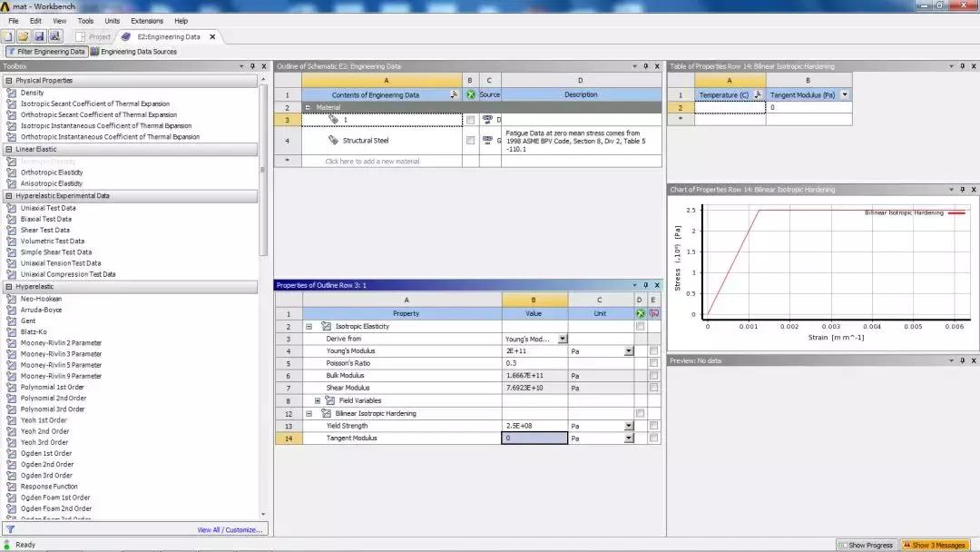Click the filter funnel icon below Toolbox
This screenshot has height=552, width=980.
click(10, 529)
